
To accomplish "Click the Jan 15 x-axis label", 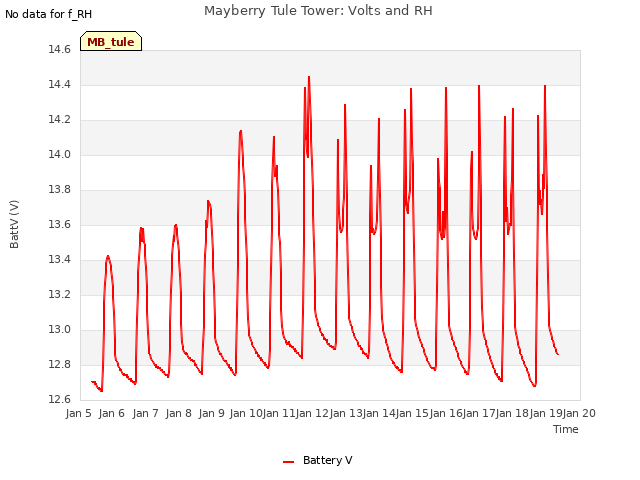I will tap(412, 413).
